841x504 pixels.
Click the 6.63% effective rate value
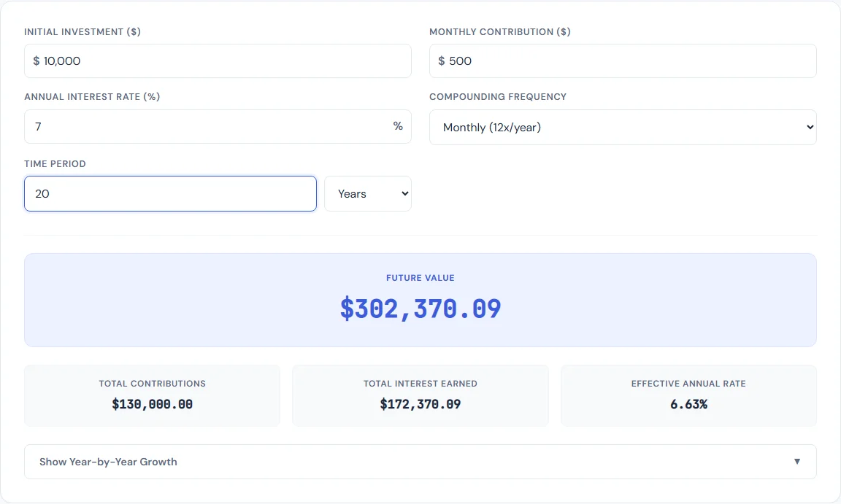pyautogui.click(x=688, y=403)
